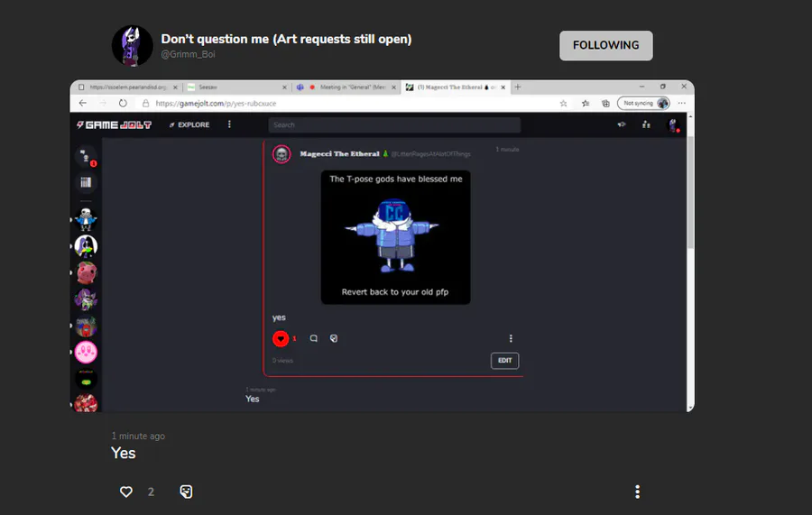This screenshot has height=515, width=812.
Task: Open the T-pose Sans meme image
Action: [396, 237]
